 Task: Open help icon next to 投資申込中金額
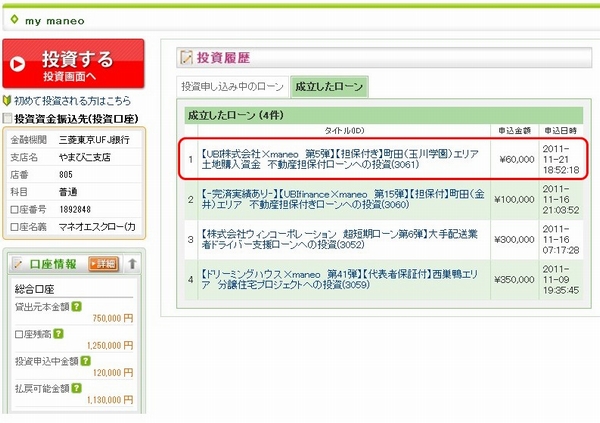coord(86,361)
